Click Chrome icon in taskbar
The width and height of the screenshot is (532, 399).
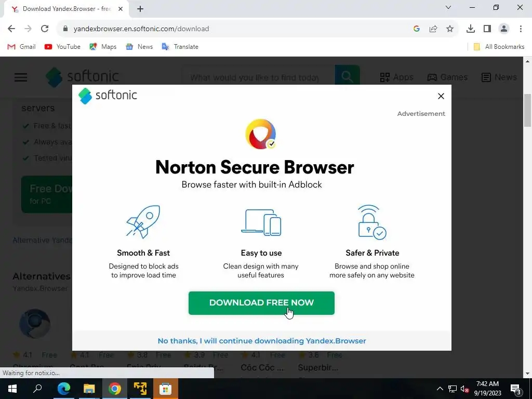[115, 389]
